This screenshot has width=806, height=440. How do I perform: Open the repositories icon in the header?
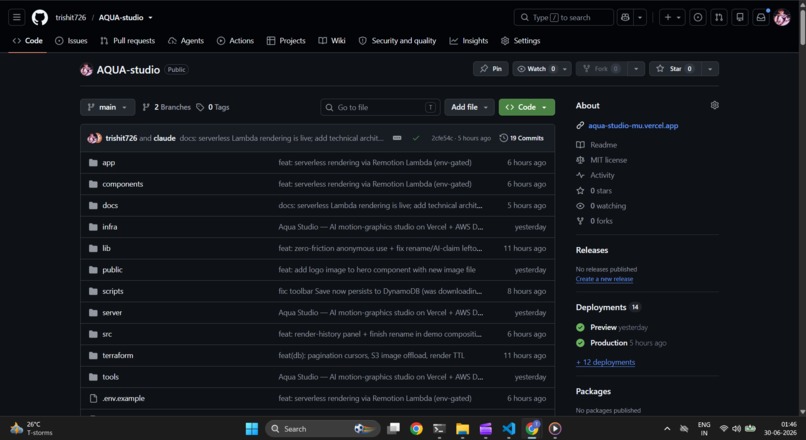coord(740,17)
